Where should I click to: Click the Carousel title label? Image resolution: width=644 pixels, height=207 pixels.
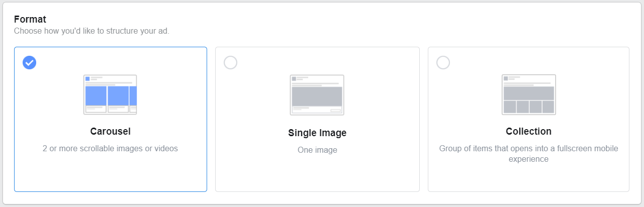coord(111,132)
